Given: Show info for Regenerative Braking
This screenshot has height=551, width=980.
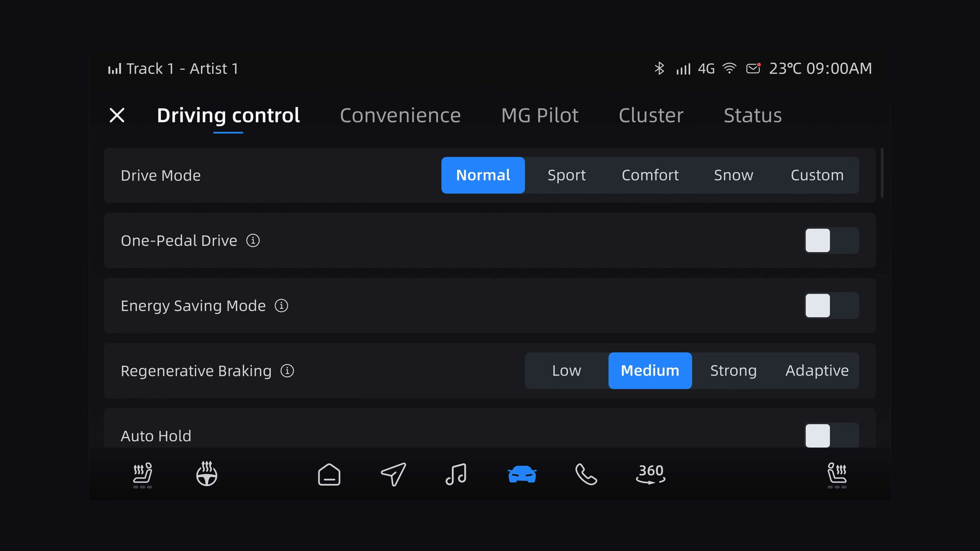Looking at the screenshot, I should click(287, 371).
